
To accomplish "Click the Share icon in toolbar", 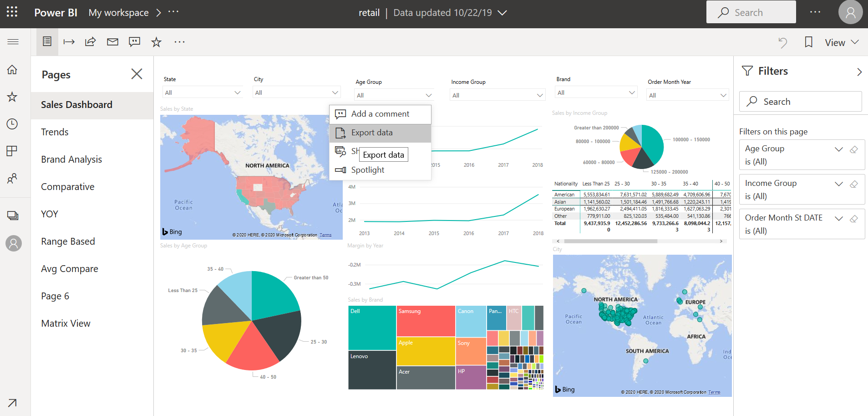I will tap(91, 42).
